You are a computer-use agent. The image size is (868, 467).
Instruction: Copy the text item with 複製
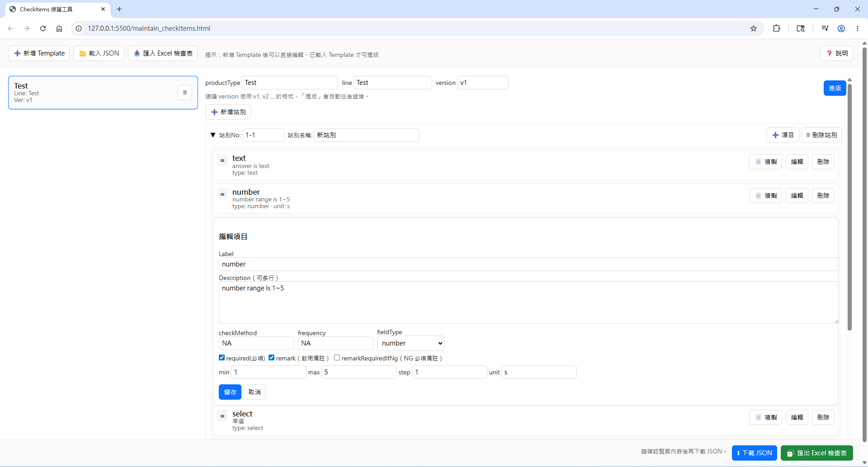765,162
